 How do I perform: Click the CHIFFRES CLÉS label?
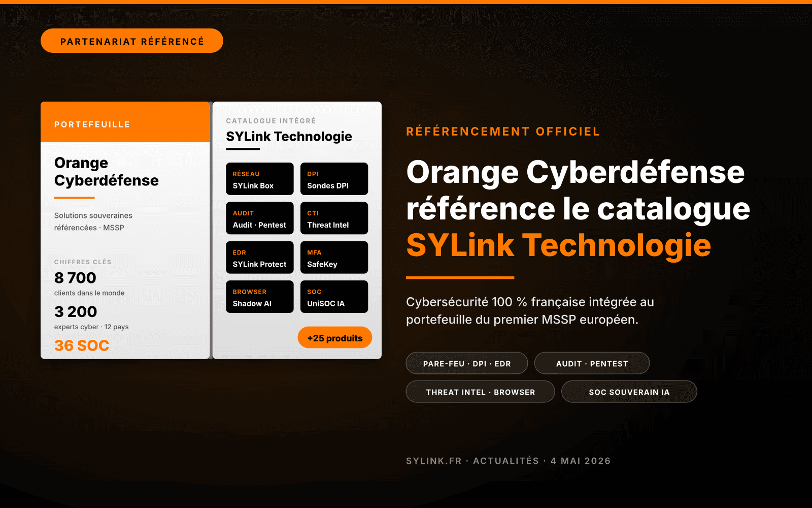(83, 262)
